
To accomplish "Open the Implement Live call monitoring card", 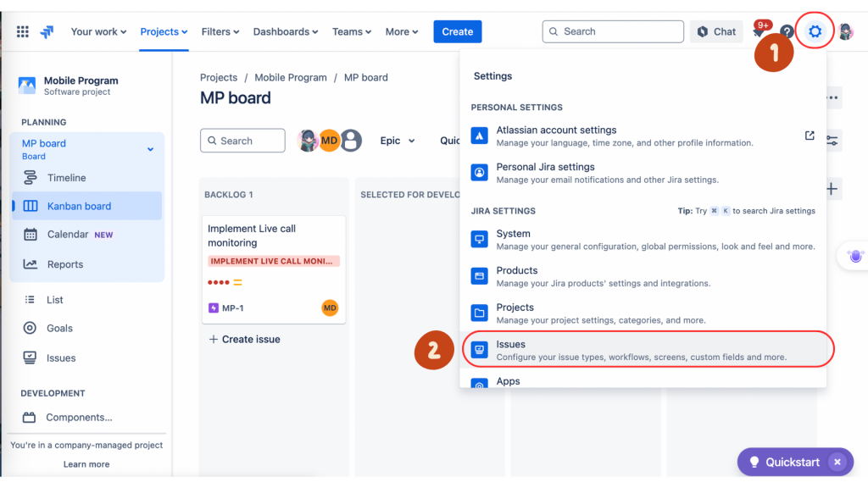I will (274, 269).
